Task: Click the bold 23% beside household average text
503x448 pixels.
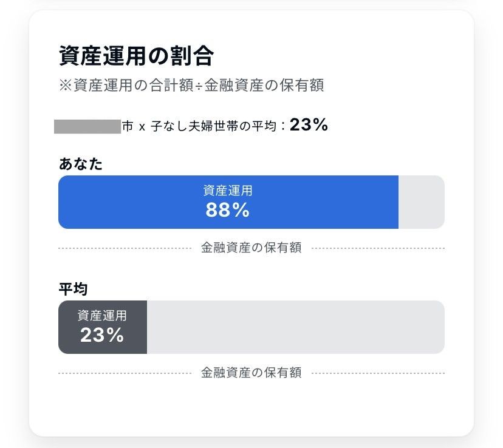Action: (x=309, y=126)
